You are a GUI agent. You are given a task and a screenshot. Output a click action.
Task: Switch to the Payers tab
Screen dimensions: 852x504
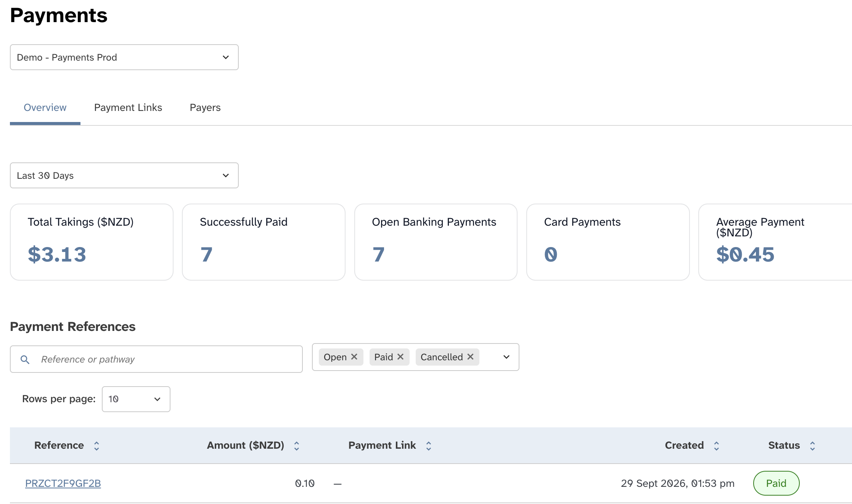(205, 108)
